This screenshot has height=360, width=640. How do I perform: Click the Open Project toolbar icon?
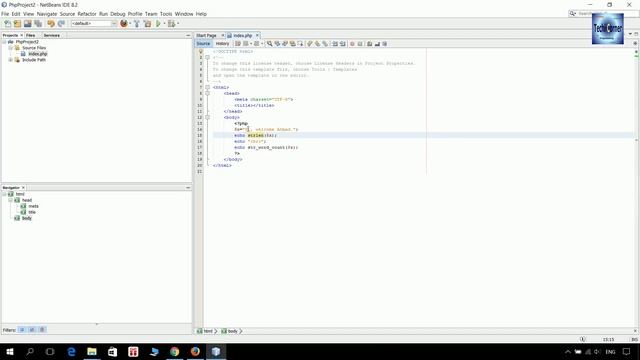(27, 24)
